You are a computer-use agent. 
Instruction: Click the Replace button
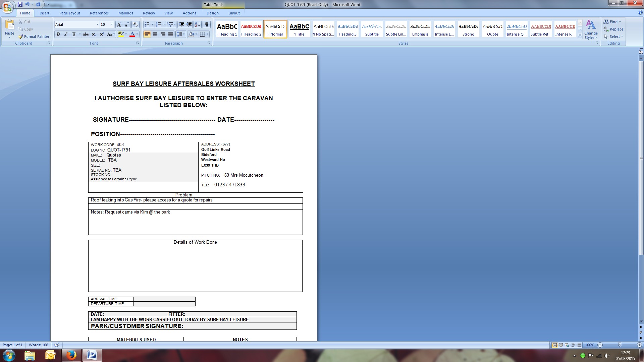coord(613,29)
